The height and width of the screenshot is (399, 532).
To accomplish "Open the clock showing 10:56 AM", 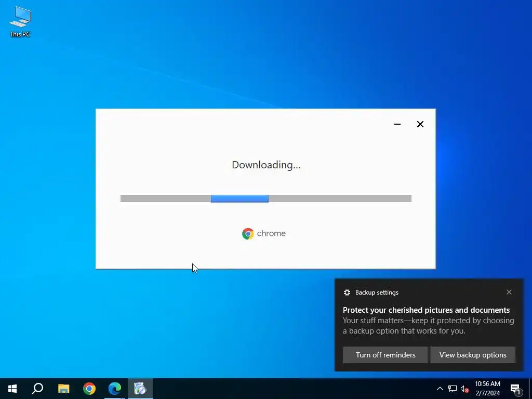I will pyautogui.click(x=487, y=389).
